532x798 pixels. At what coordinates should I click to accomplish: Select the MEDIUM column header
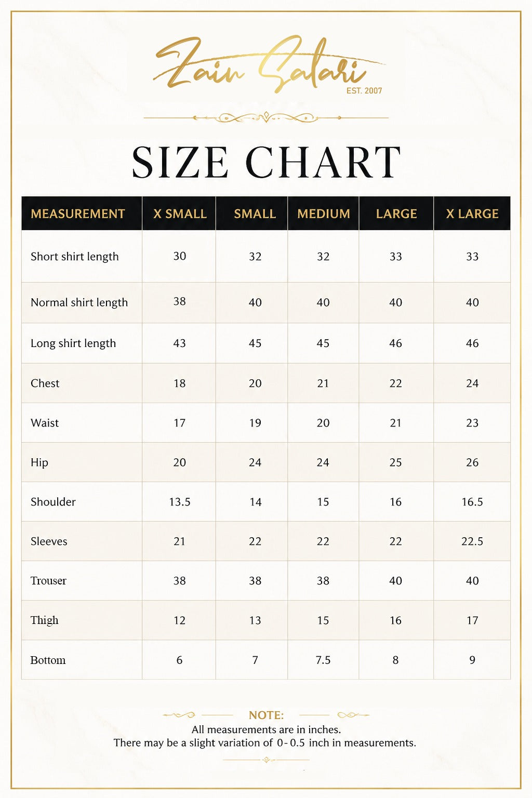(324, 214)
